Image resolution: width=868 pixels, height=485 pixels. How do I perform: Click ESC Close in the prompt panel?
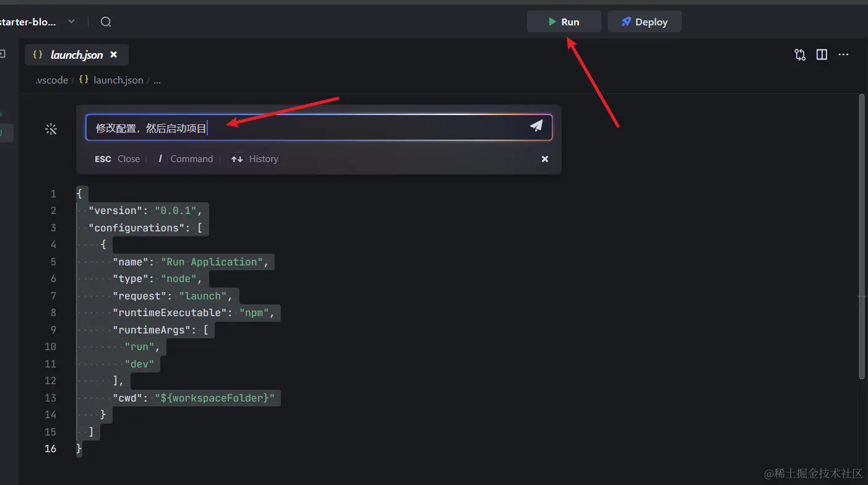click(116, 159)
